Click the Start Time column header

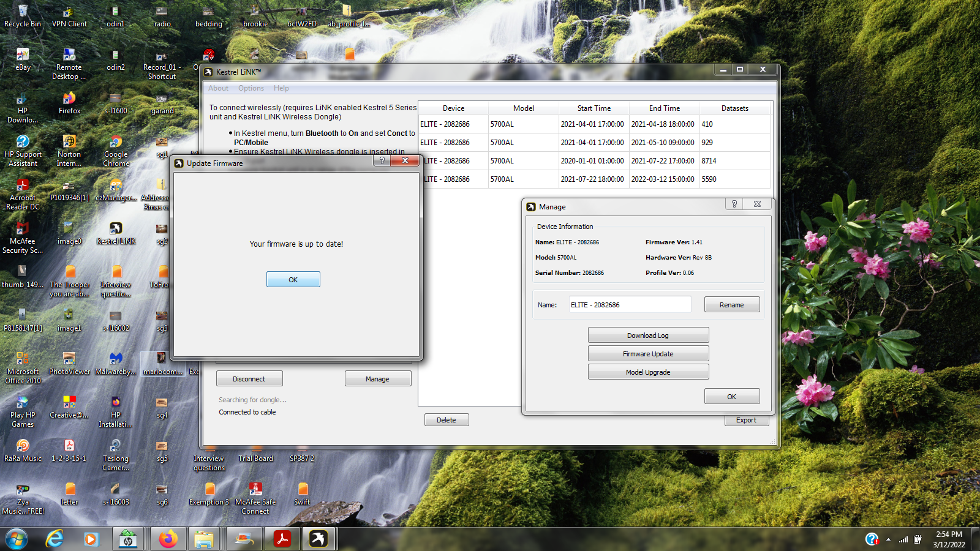(594, 108)
